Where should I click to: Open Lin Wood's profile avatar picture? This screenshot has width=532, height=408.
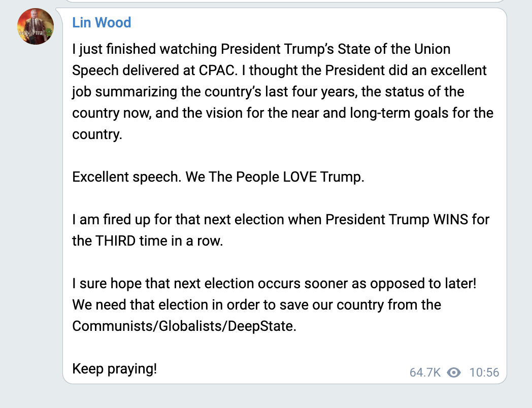point(36,26)
